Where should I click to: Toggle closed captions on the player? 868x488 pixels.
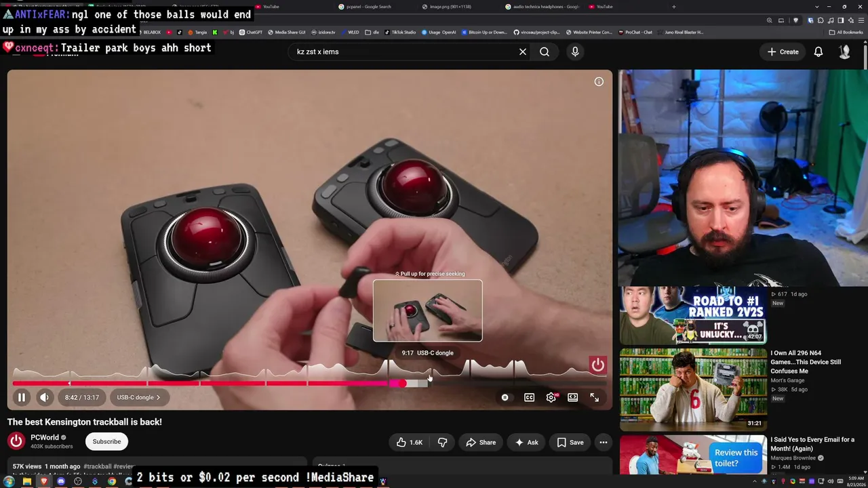530,398
